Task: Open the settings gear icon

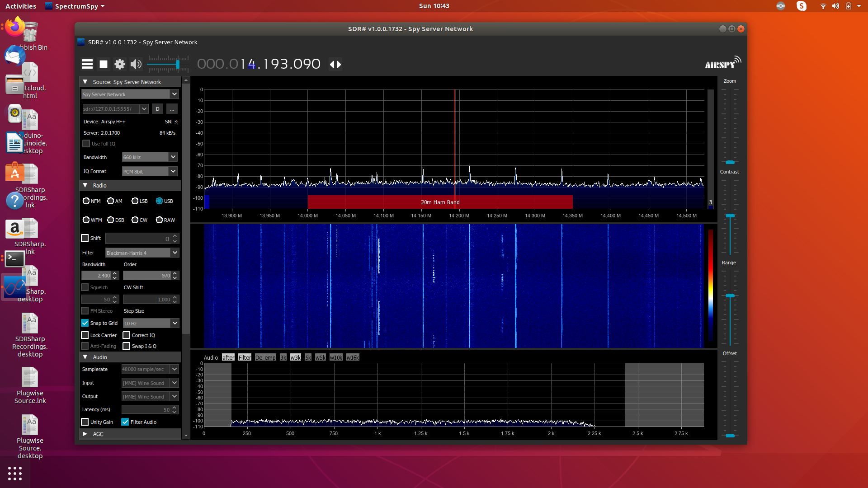Action: coord(119,64)
